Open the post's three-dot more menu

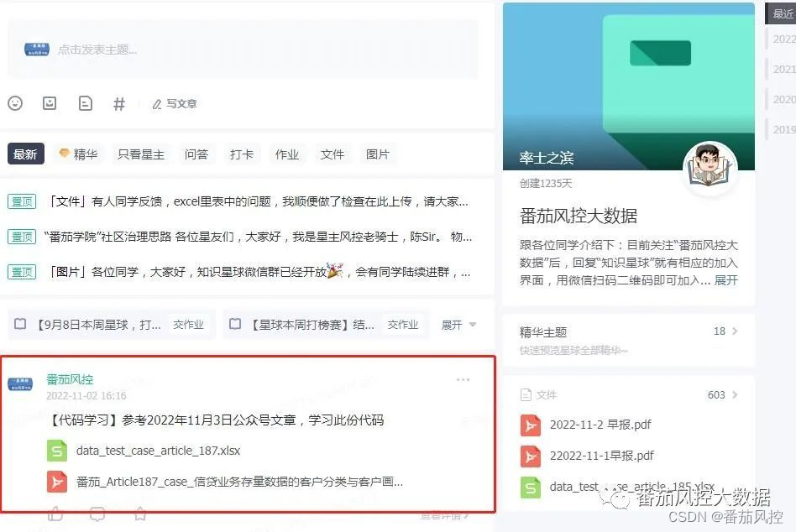click(x=463, y=379)
